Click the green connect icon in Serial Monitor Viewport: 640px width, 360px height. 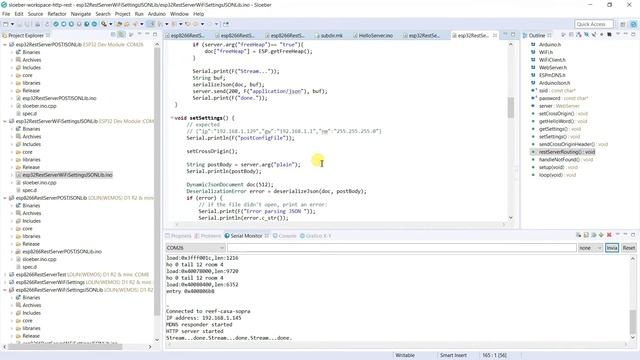pyautogui.click(x=601, y=235)
